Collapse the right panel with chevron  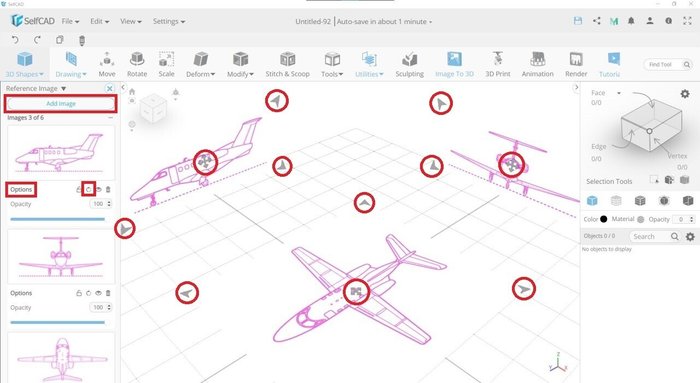point(576,87)
